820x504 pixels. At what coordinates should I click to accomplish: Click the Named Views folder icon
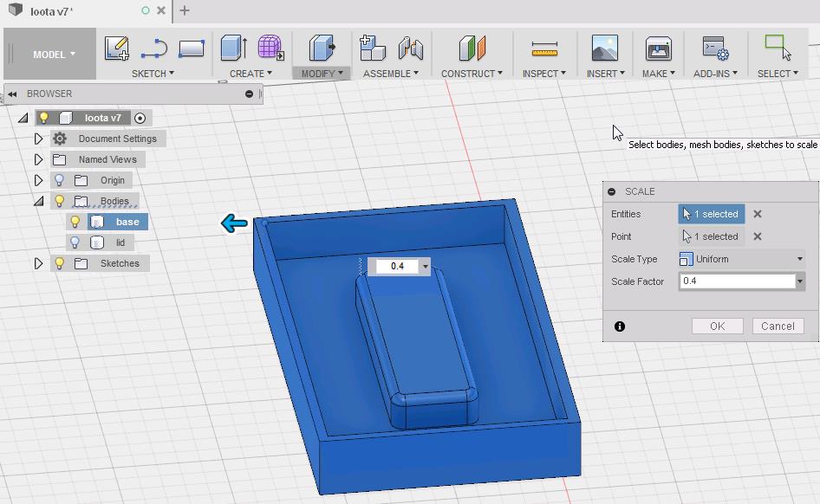point(59,159)
